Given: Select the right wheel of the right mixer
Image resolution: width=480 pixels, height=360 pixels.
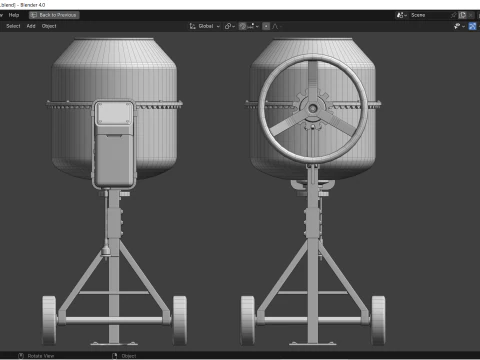Looking at the screenshot, I should pos(378,320).
